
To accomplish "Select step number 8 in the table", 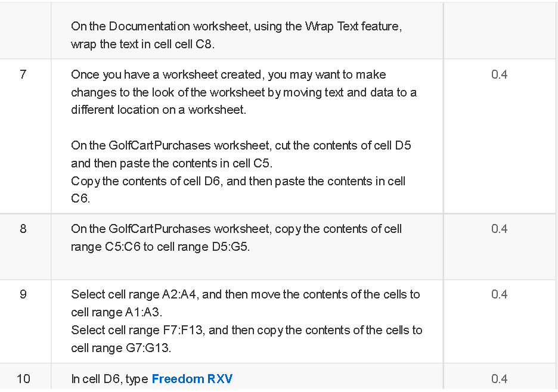I will pos(23,229).
